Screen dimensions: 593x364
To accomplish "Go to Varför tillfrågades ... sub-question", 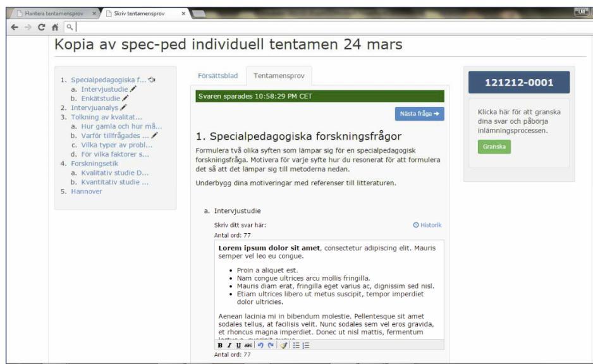I will click(115, 135).
